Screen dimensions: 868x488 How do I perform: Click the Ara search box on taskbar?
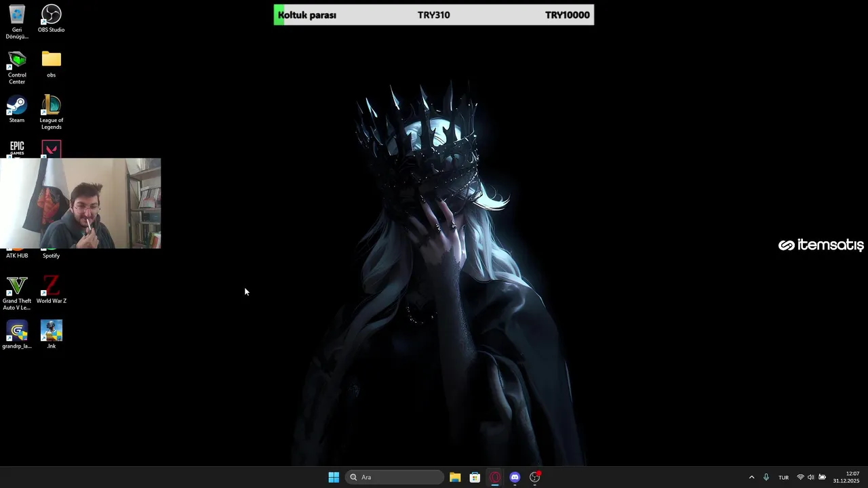pos(395,477)
